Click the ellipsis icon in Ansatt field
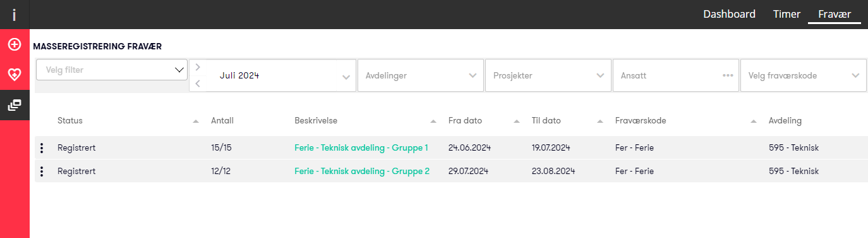The height and width of the screenshot is (238, 868). (728, 75)
